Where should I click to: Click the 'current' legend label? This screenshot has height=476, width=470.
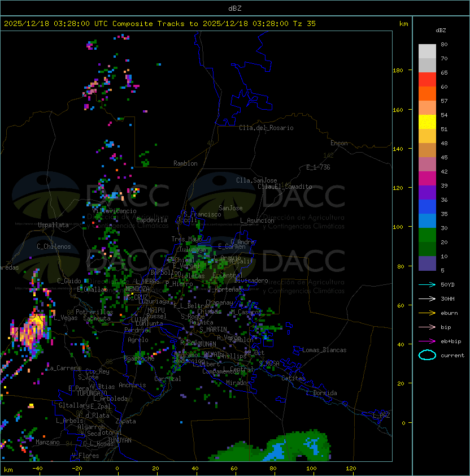(x=452, y=356)
